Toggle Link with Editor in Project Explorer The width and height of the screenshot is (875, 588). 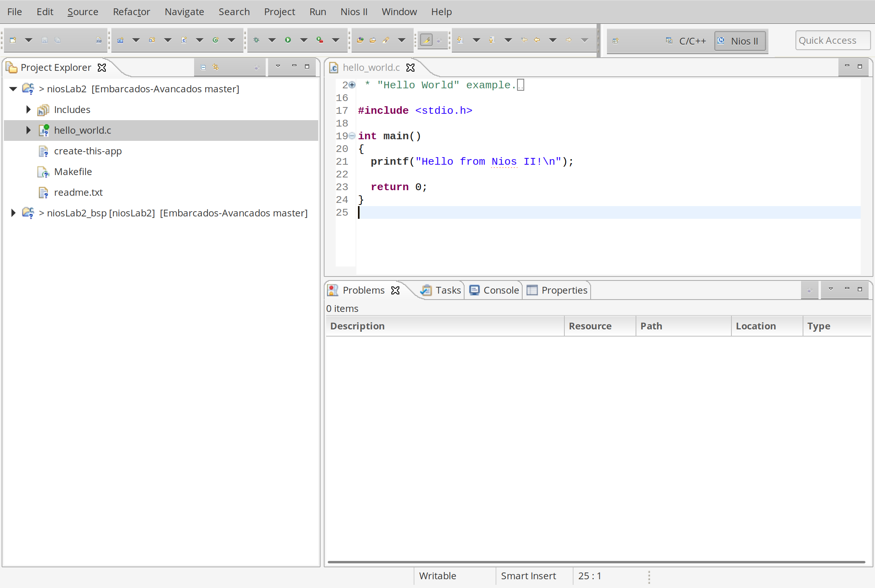216,67
